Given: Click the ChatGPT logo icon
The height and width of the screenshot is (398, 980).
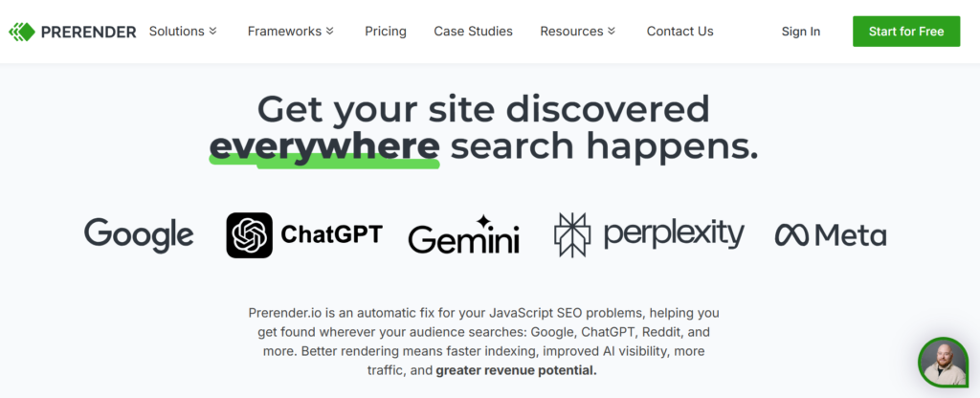Looking at the screenshot, I should pos(249,235).
